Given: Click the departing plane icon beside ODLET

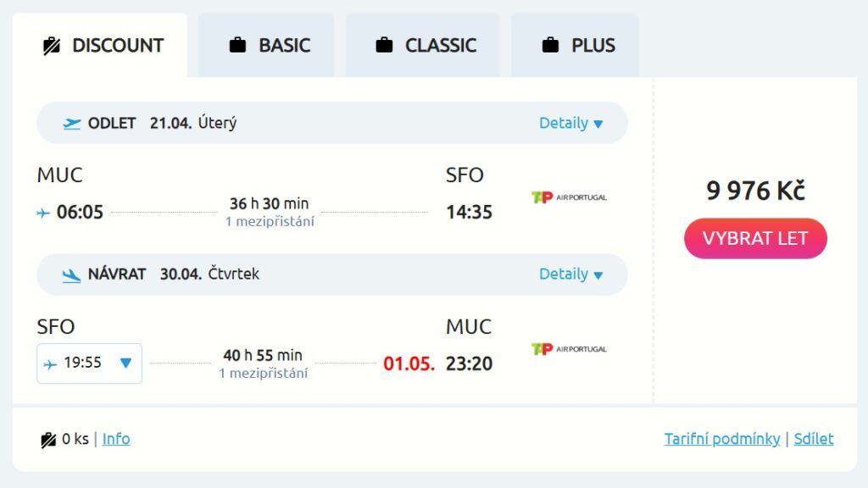Looking at the screenshot, I should pyautogui.click(x=72, y=124).
